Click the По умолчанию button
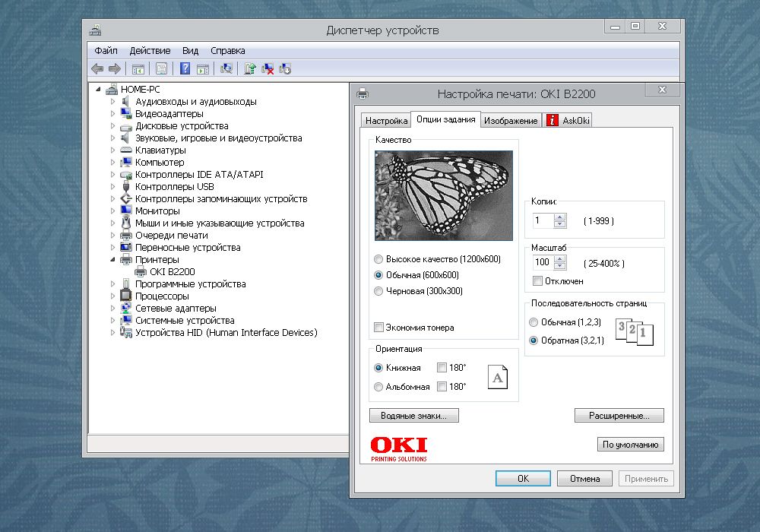Viewport: 760px width, 532px height. (x=630, y=445)
